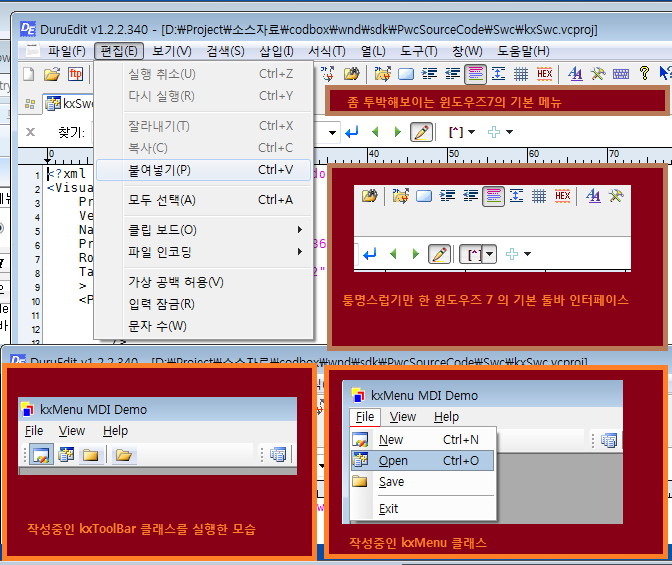The image size is (672, 565).
Task: Click the blue rectangle window icon in main toolbar
Action: tap(406, 74)
